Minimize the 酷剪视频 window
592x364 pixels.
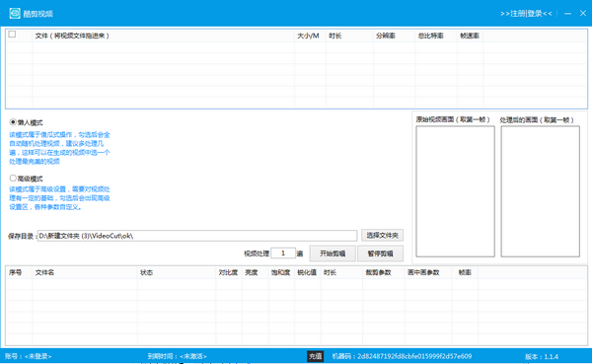click(567, 14)
